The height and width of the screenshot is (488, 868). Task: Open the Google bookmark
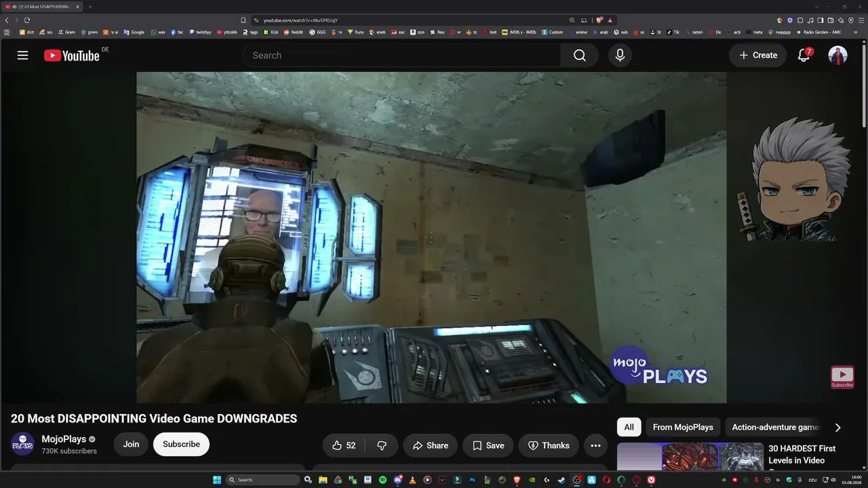coord(134,32)
